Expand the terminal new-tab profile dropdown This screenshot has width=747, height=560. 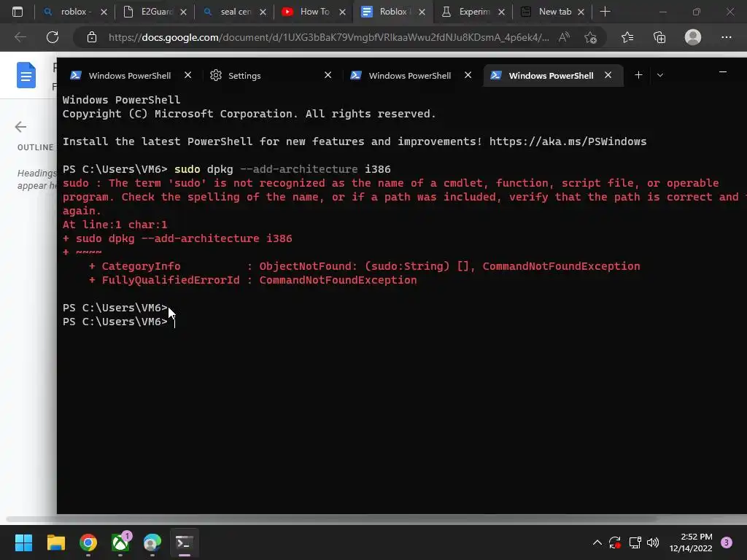pos(659,75)
